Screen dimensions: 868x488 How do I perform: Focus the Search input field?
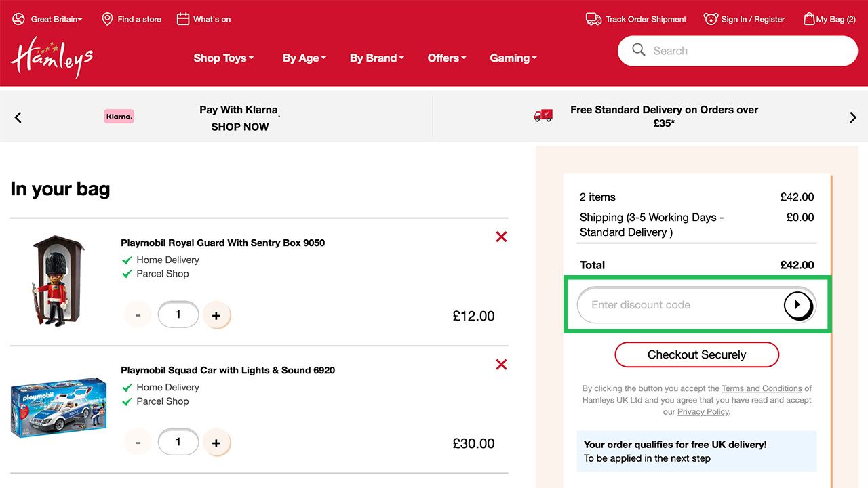coord(738,51)
